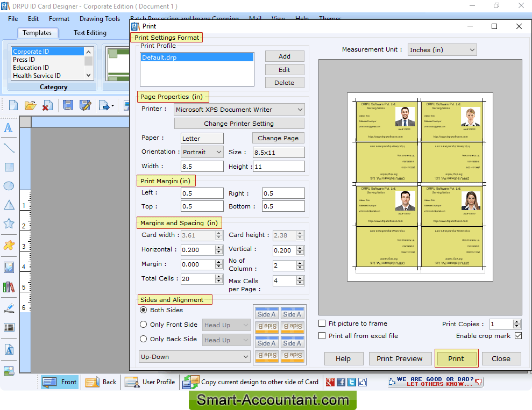Open the Orientation Portrait dropdown
This screenshot has height=410, width=532.
pyautogui.click(x=202, y=152)
